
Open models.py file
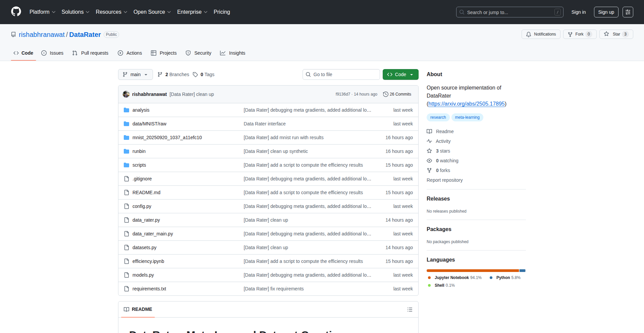click(143, 275)
